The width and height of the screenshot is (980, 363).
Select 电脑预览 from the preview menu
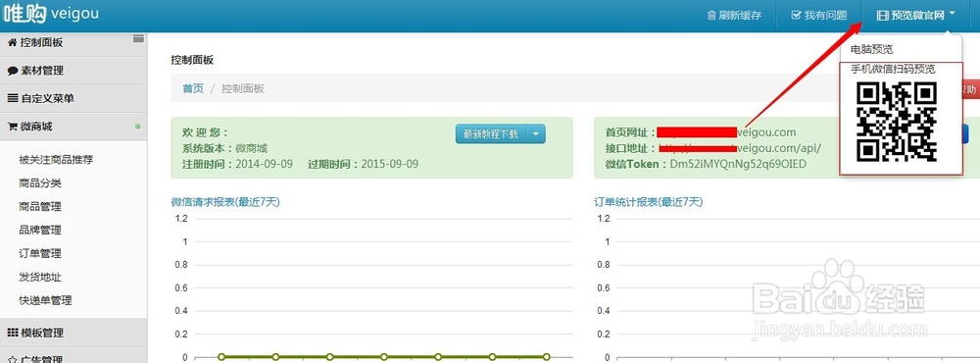coord(872,49)
